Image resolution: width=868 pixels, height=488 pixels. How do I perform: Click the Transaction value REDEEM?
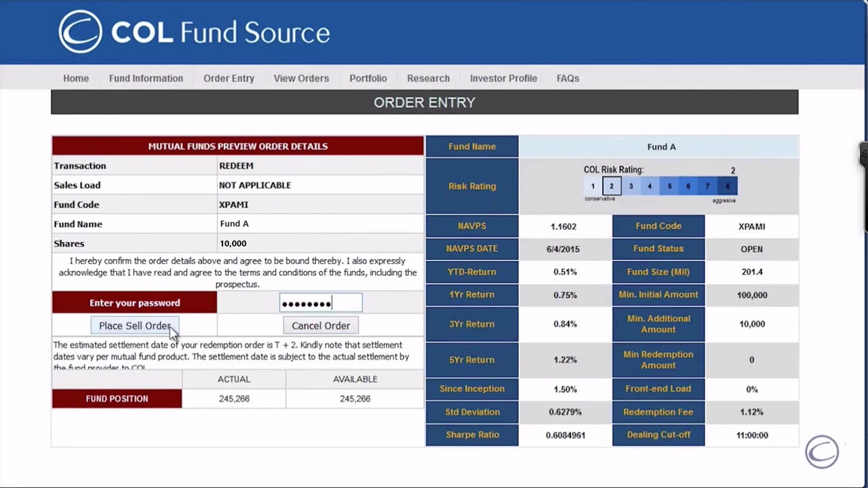(x=236, y=166)
